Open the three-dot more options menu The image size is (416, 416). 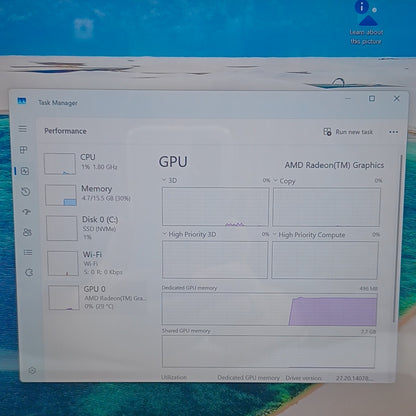[x=393, y=132]
